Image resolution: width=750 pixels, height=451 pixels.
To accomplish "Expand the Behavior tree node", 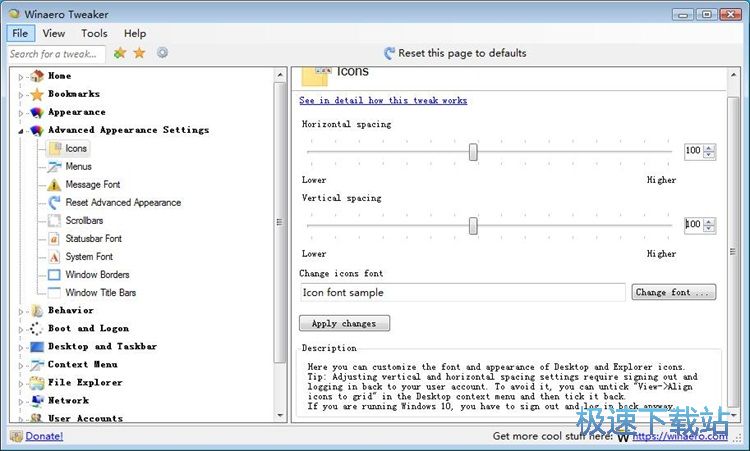I will click(21, 311).
